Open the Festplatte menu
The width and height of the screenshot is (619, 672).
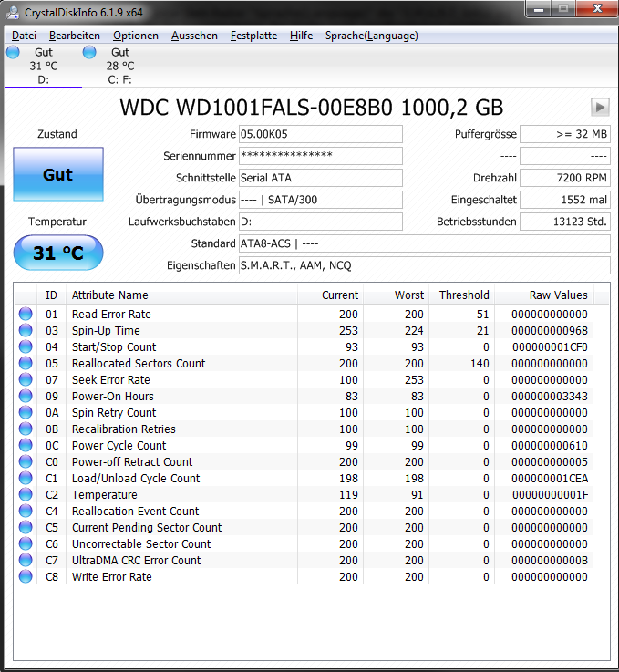(x=253, y=36)
